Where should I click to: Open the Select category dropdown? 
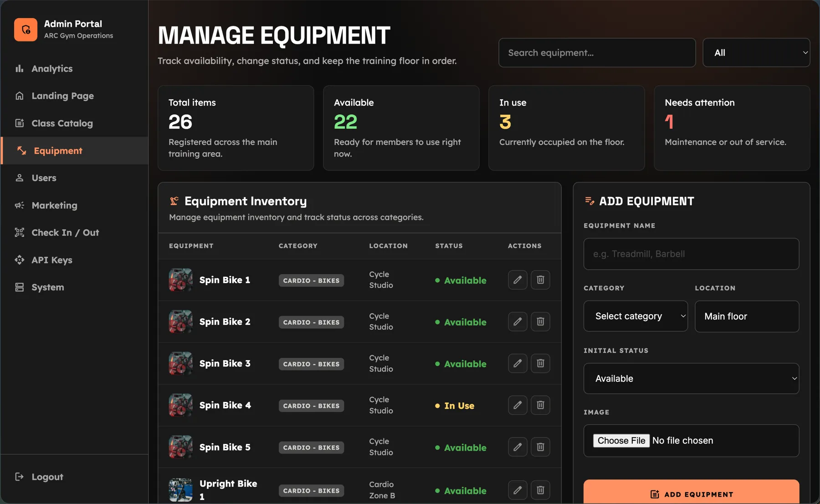point(635,316)
